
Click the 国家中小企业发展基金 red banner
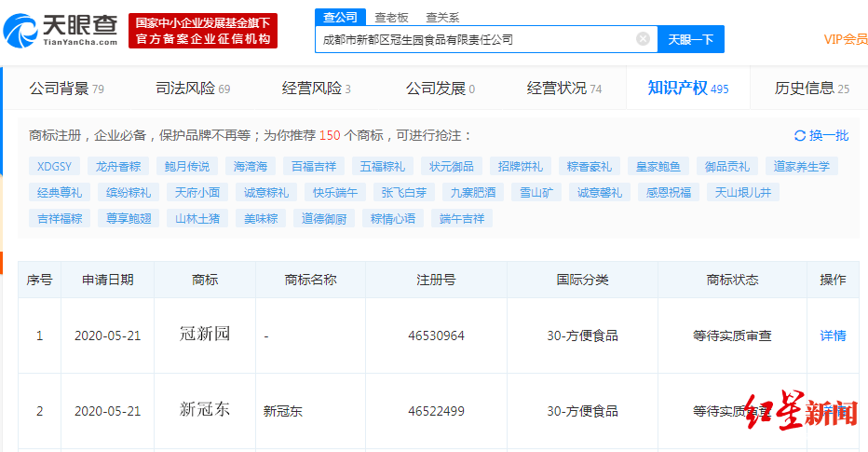(x=203, y=30)
